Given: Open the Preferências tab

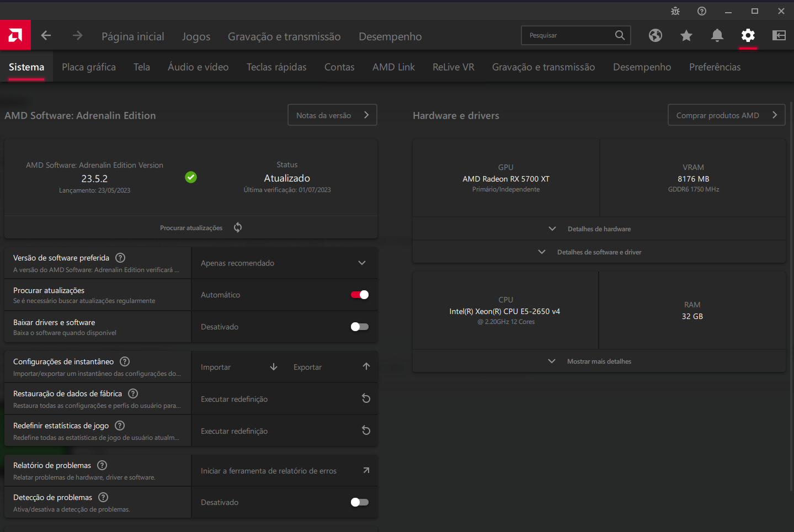Looking at the screenshot, I should (715, 67).
